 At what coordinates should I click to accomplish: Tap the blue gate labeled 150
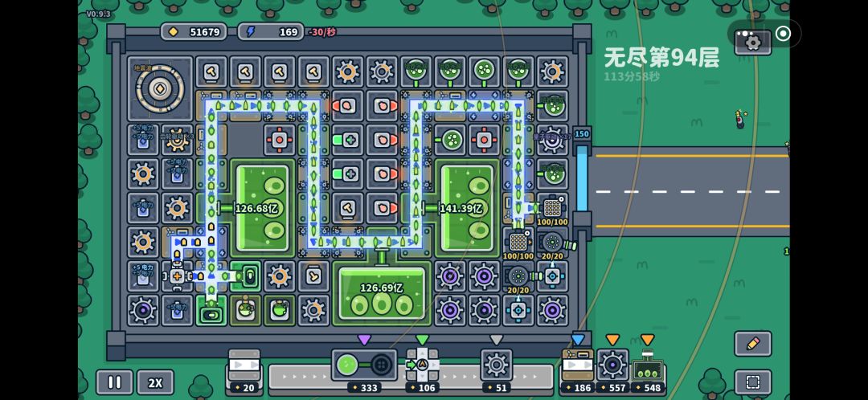tap(582, 134)
